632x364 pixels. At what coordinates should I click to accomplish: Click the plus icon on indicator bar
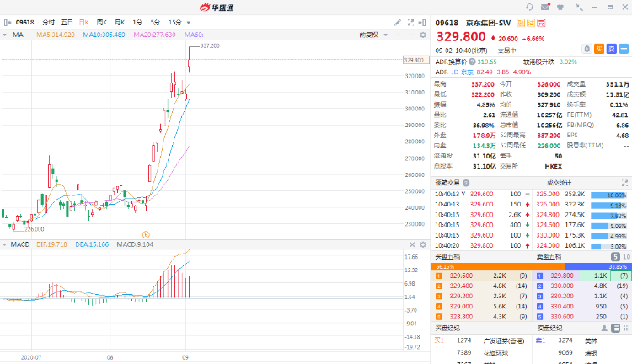click(398, 35)
